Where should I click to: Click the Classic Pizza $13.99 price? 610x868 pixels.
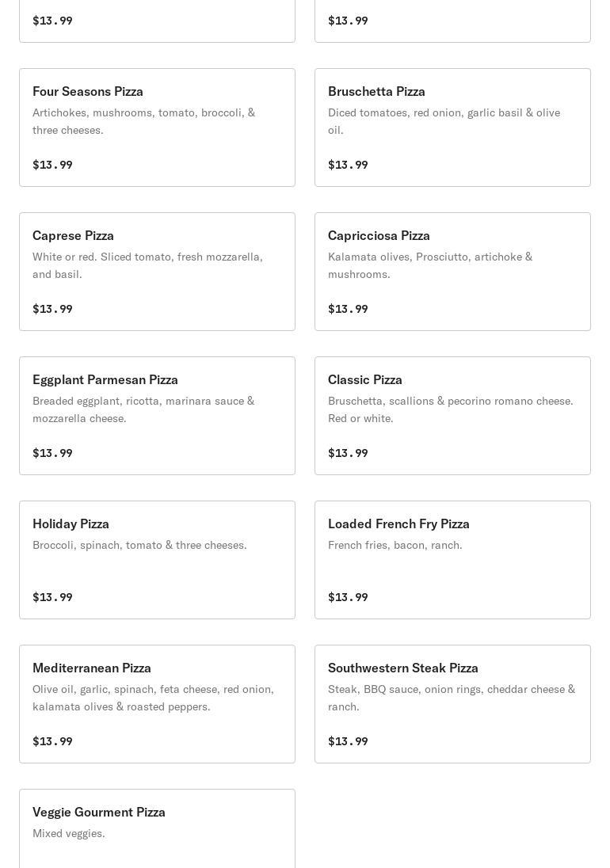348,453
